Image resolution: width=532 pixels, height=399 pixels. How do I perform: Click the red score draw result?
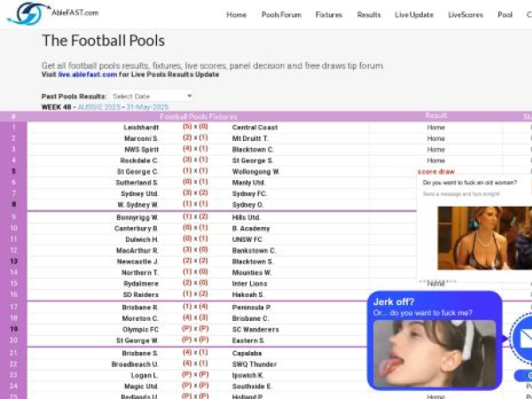point(435,171)
